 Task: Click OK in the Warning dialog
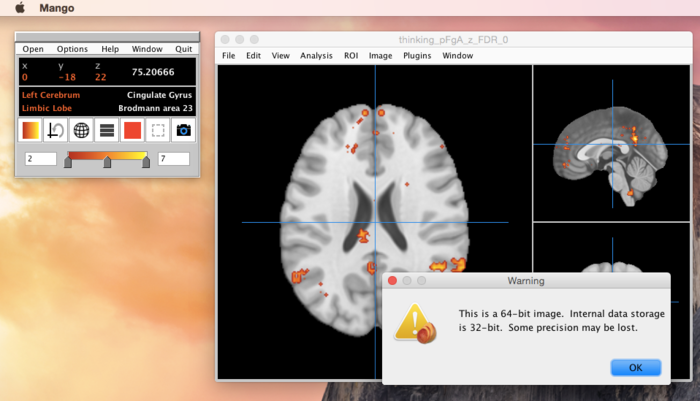pyautogui.click(x=635, y=367)
